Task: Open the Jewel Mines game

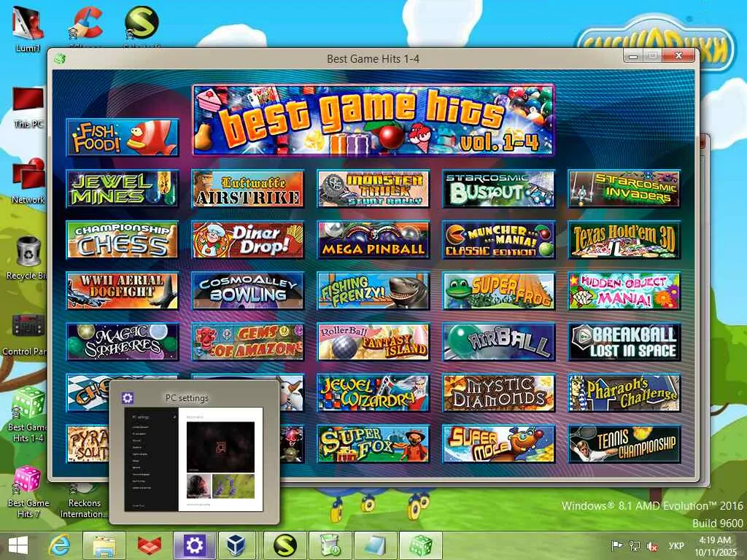Action: (x=123, y=189)
